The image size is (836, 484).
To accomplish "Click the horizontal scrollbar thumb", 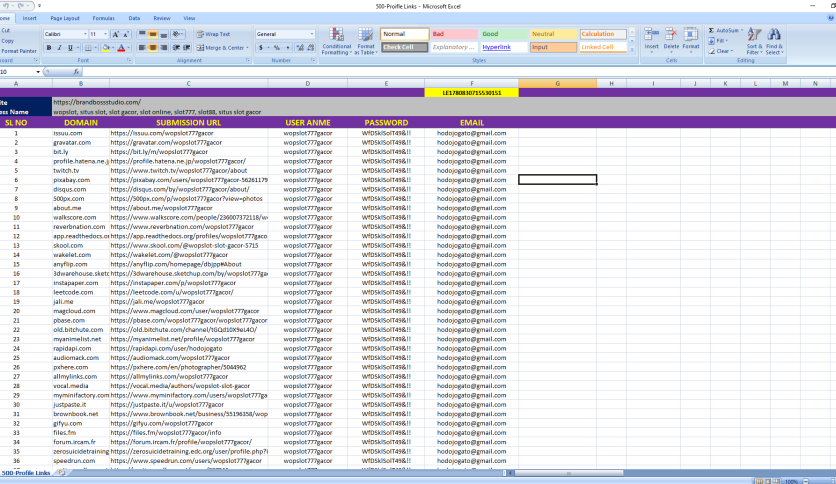I will coord(569,473).
